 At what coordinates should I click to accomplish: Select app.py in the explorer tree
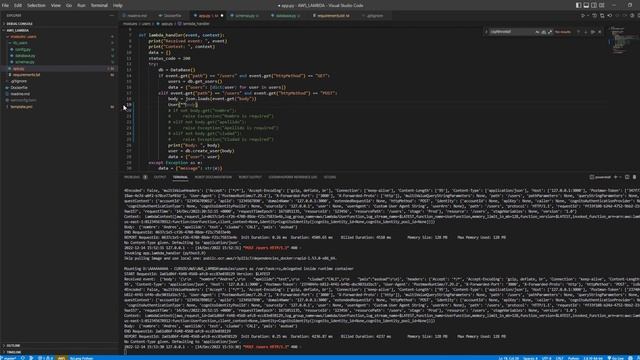59,69
